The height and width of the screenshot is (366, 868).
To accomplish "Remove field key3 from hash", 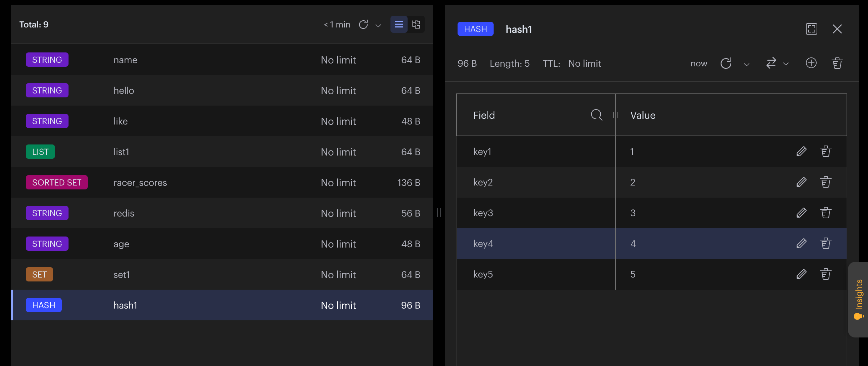I will coord(826,213).
